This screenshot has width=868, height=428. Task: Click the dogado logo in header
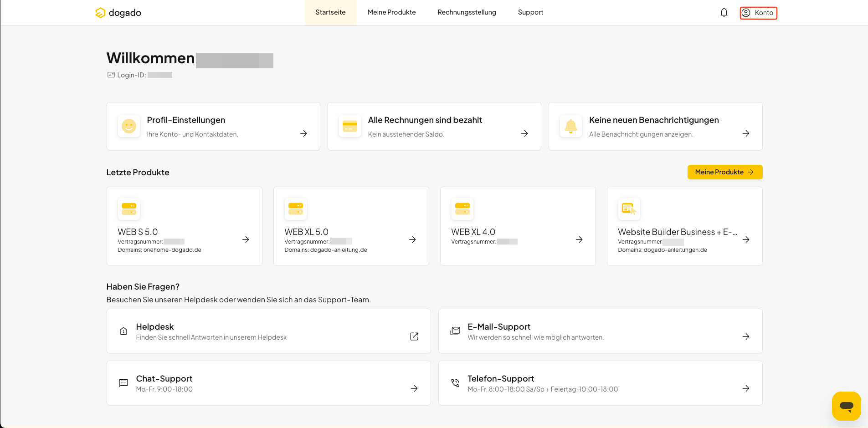(118, 13)
